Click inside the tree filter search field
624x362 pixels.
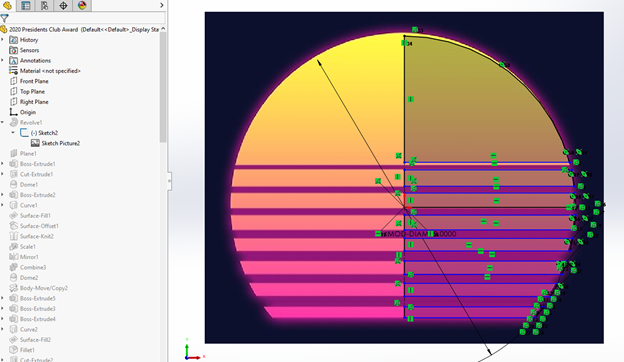[86, 18]
